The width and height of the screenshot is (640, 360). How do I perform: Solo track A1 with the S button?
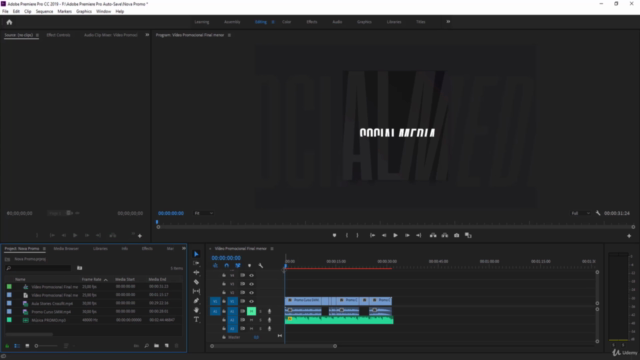260,311
